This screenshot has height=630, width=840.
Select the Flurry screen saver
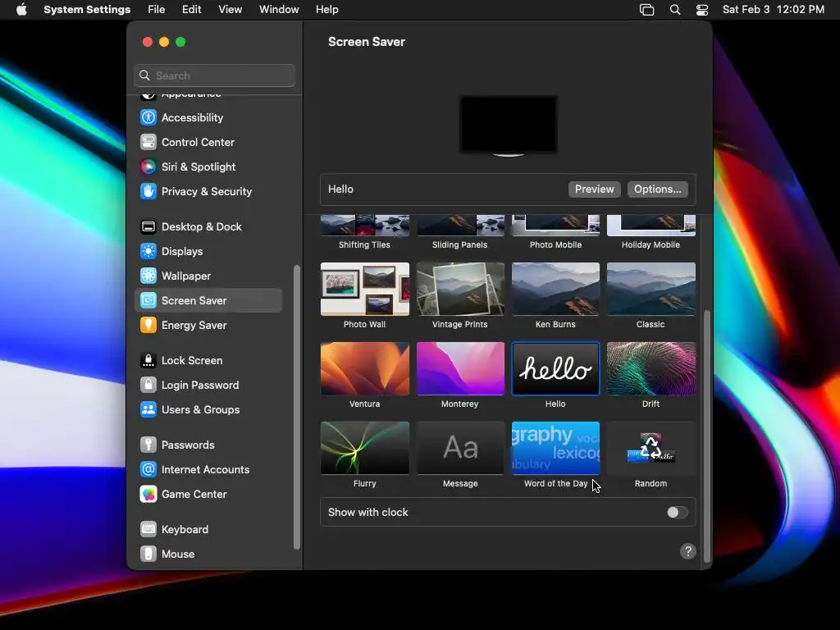[x=365, y=448]
